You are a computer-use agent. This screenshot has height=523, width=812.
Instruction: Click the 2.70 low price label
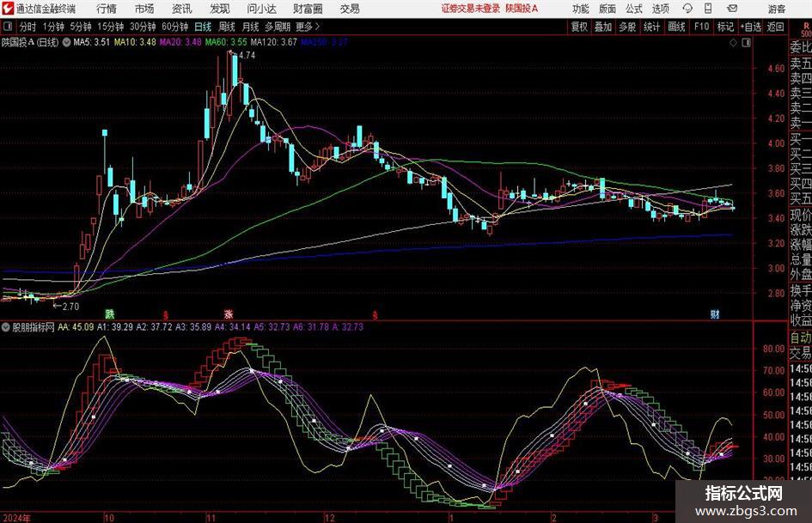71,307
